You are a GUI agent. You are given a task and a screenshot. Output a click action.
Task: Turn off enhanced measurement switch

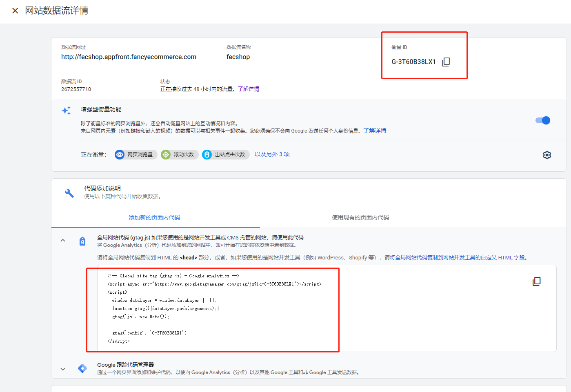point(543,120)
